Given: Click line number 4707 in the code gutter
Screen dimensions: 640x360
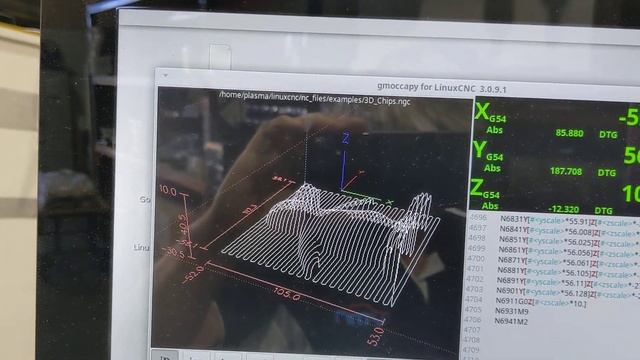Looking at the screenshot, I should (x=471, y=330).
